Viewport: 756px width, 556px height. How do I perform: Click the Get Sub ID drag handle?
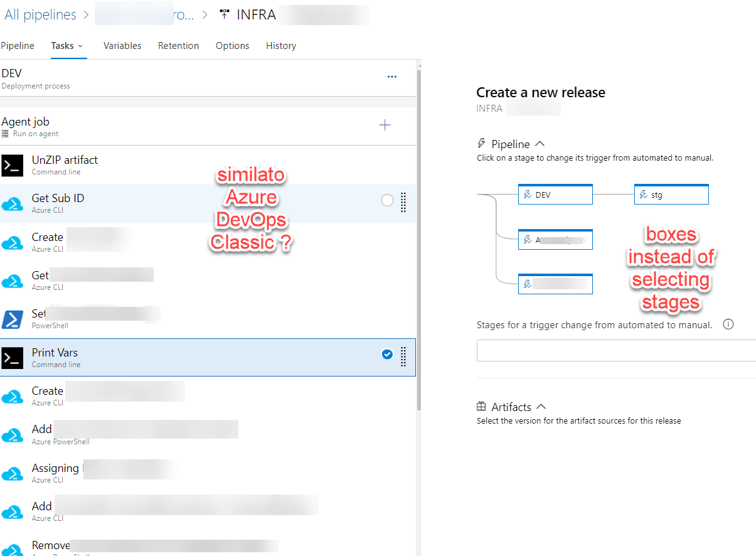click(x=403, y=202)
